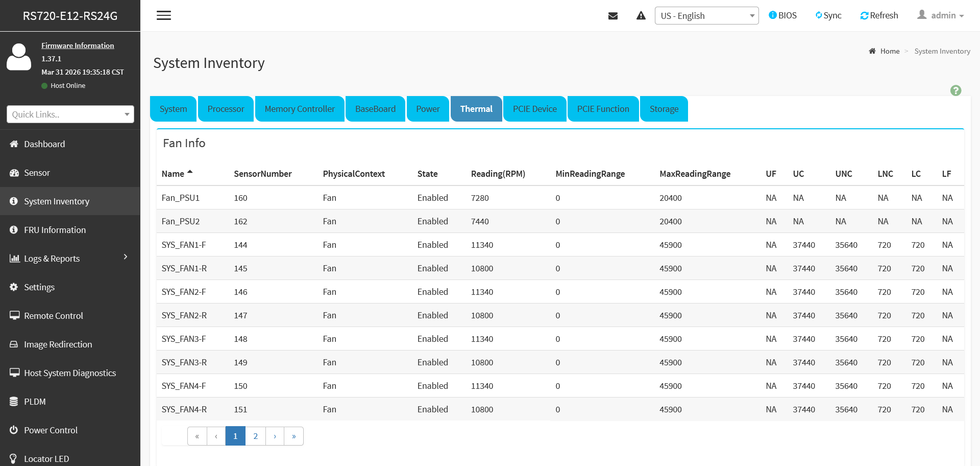Switch to the Storage tab
This screenshot has width=980, height=466.
tap(664, 109)
